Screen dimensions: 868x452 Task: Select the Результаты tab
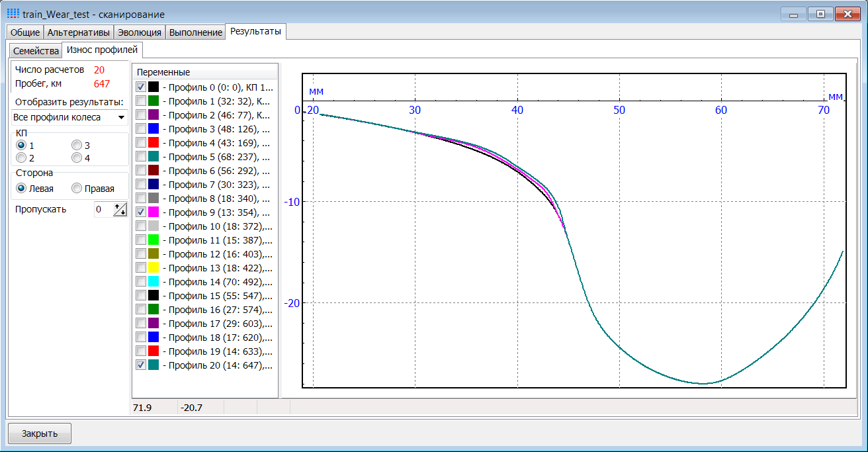(255, 31)
